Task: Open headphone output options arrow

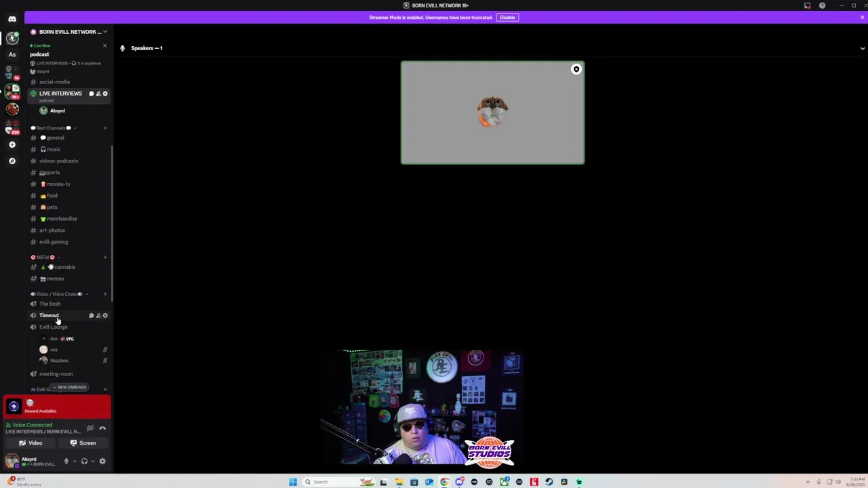Action: point(92,461)
